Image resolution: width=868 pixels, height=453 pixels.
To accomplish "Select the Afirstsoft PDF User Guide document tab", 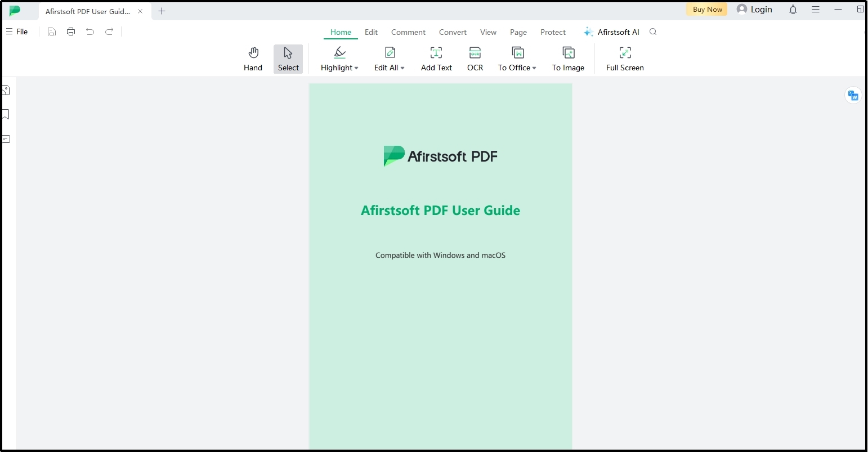I will coord(95,11).
